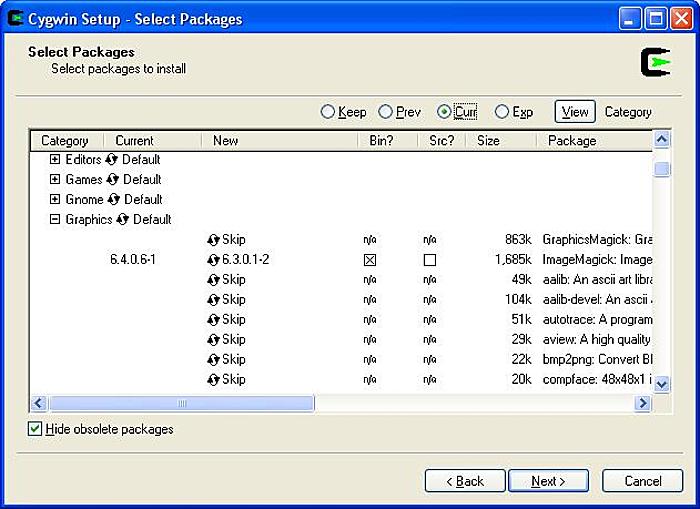This screenshot has height=509, width=700.
Task: Click cycle icon on the aalib row
Action: pyautogui.click(x=213, y=280)
